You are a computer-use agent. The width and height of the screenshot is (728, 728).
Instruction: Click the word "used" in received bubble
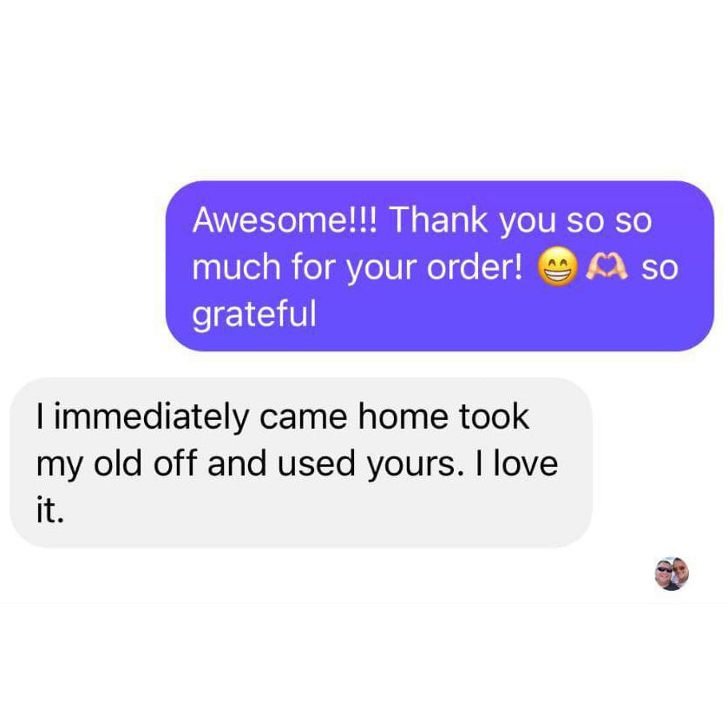316,462
